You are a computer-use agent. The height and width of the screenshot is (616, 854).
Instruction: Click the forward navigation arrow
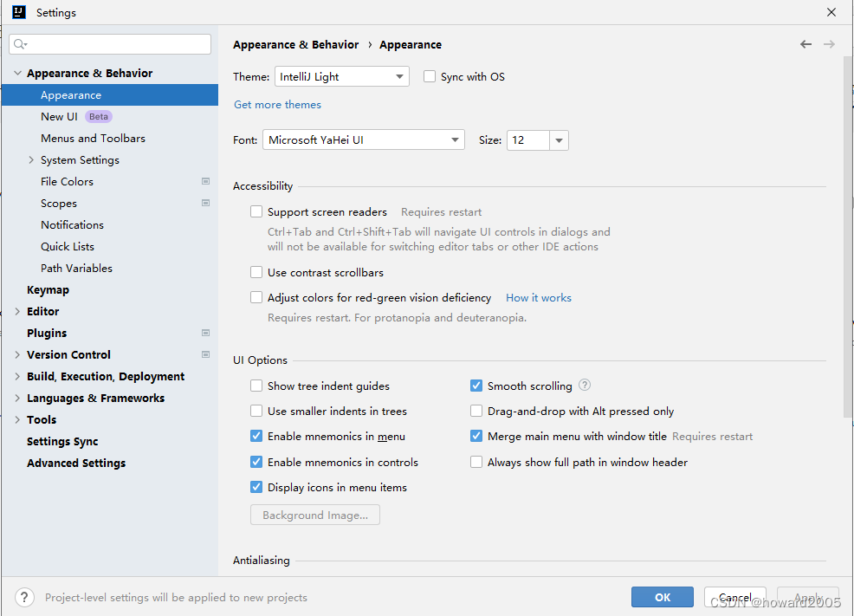coord(829,44)
